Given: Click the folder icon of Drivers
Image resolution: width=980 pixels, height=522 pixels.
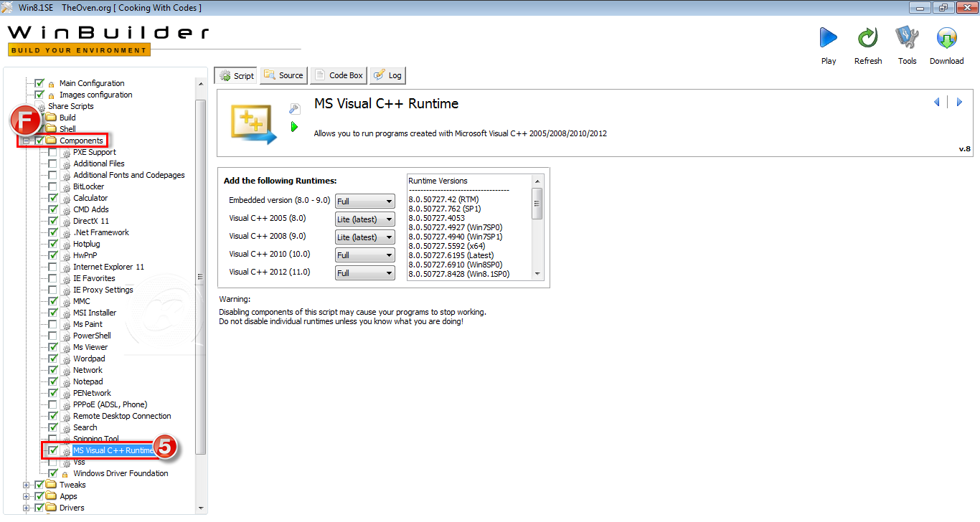Looking at the screenshot, I should click(51, 508).
